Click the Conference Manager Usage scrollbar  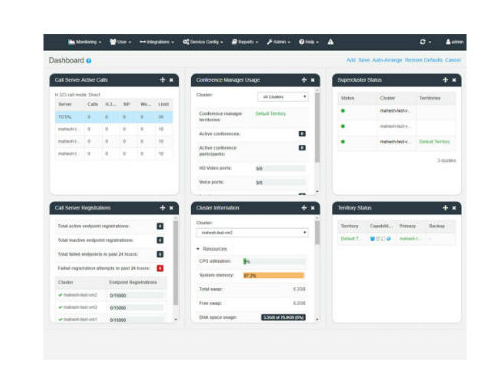tap(317, 128)
